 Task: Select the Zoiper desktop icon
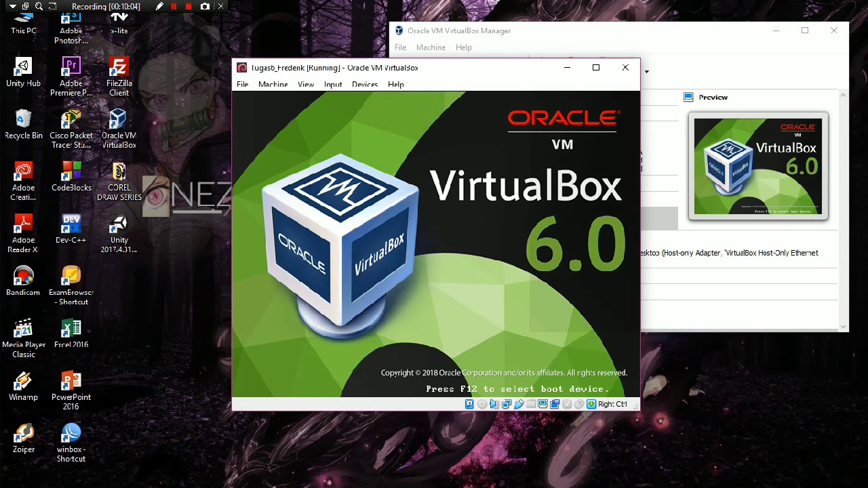point(23,439)
